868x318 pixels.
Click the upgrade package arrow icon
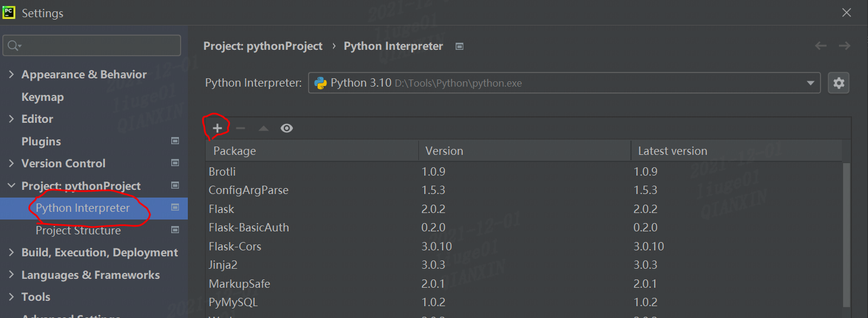(264, 128)
